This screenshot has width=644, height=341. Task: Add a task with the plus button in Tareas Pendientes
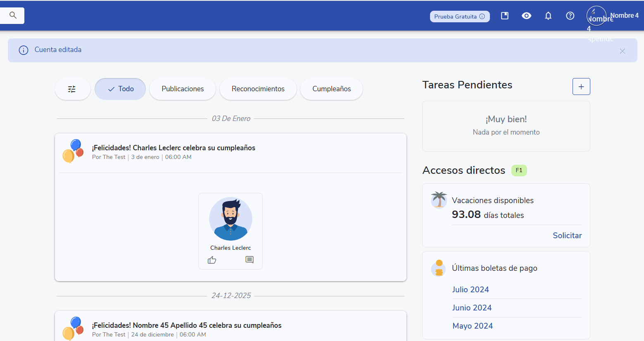[x=581, y=87]
